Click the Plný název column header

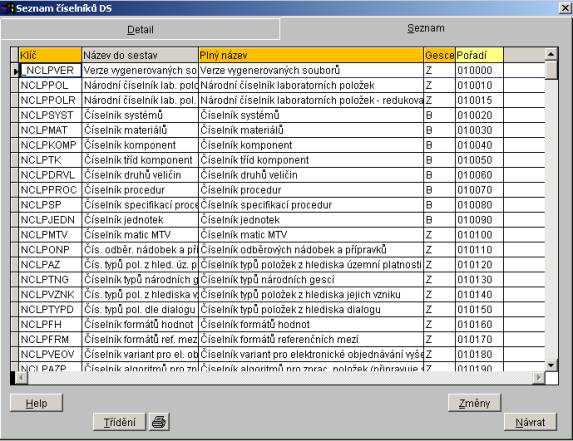click(311, 55)
